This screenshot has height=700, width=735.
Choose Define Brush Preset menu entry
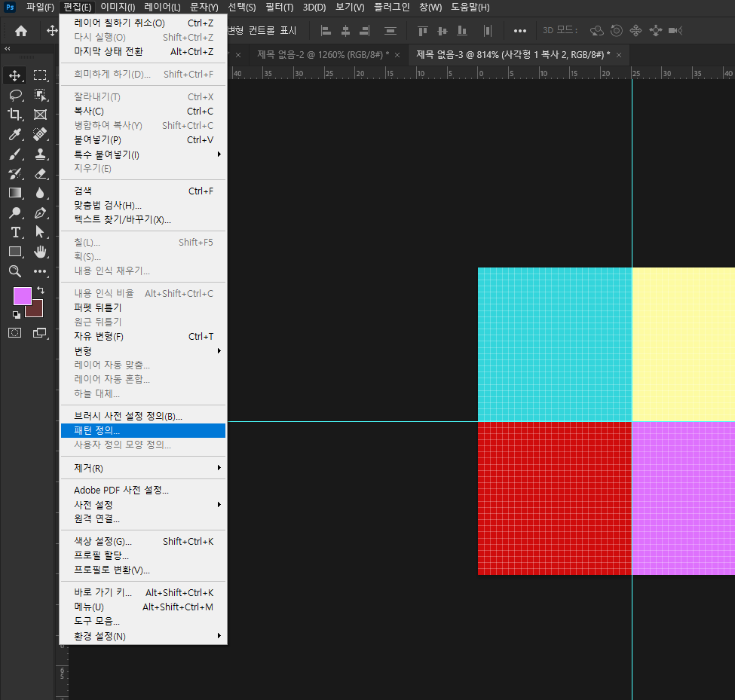tap(143, 416)
